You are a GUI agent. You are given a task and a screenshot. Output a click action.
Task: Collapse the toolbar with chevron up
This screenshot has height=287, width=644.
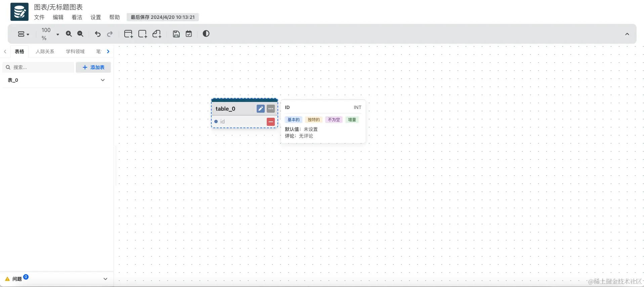click(x=627, y=34)
